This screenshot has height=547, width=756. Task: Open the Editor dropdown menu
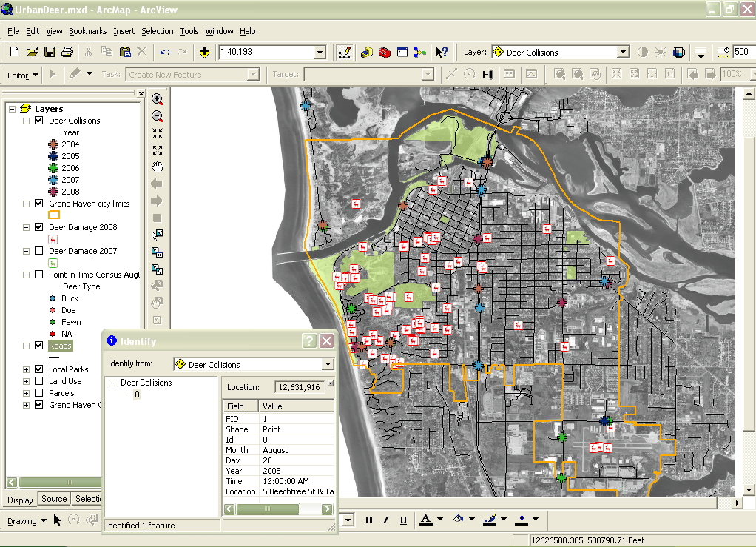point(23,75)
